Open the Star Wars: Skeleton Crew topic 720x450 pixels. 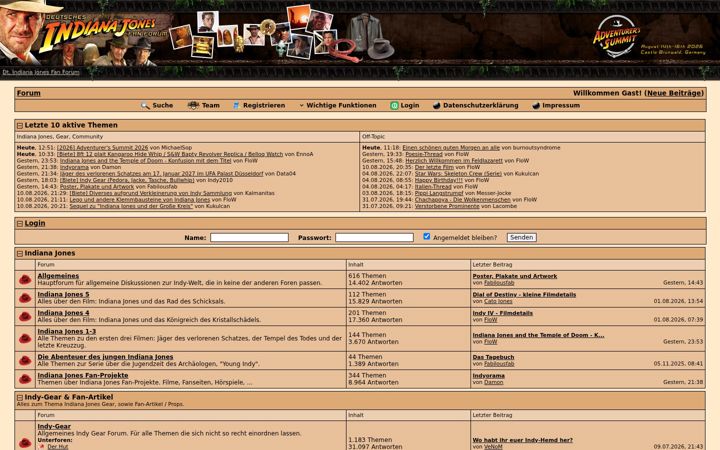(458, 174)
